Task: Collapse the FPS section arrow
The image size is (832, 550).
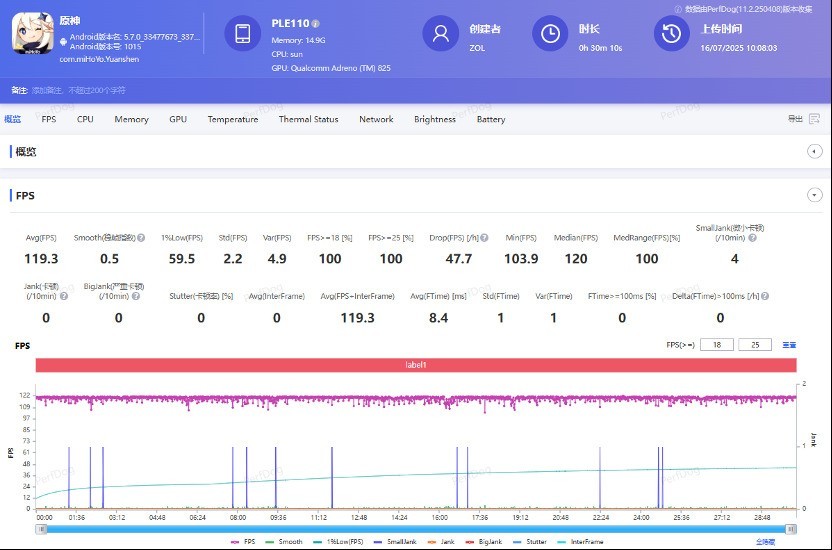Action: coord(814,195)
